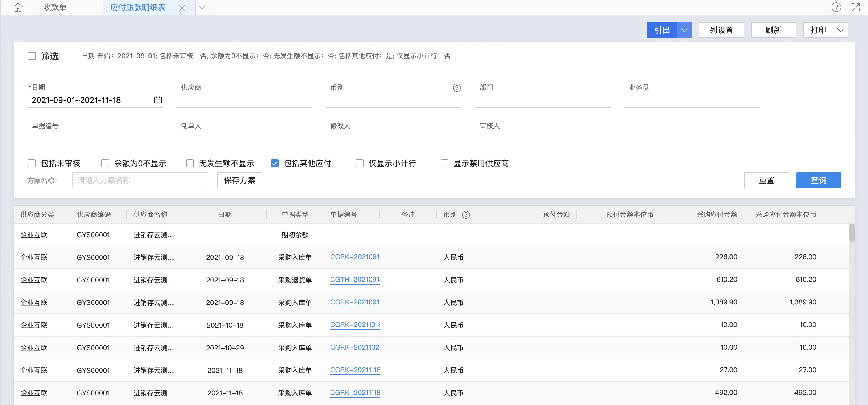Focus the 方案名称 input field
This screenshot has width=868, height=405.
pos(140,180)
